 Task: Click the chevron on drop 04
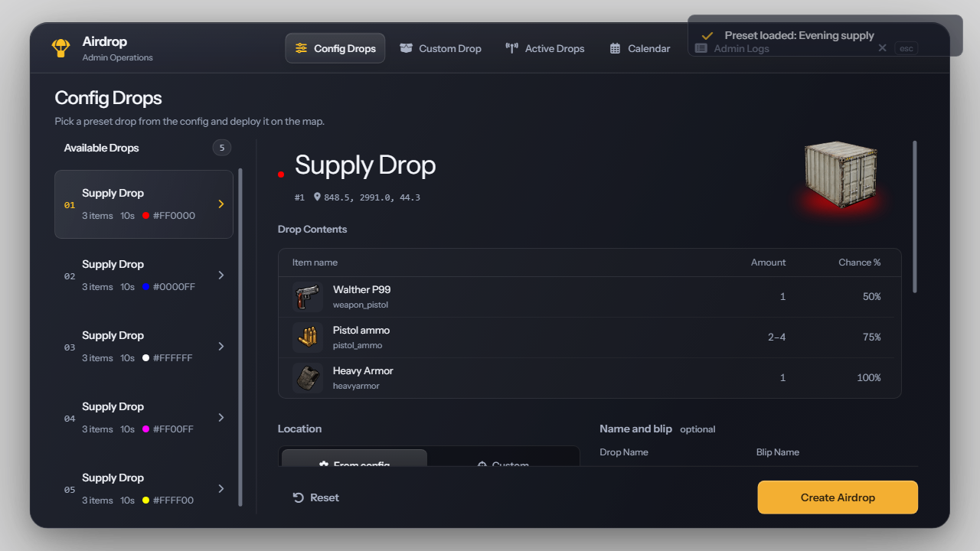(221, 418)
